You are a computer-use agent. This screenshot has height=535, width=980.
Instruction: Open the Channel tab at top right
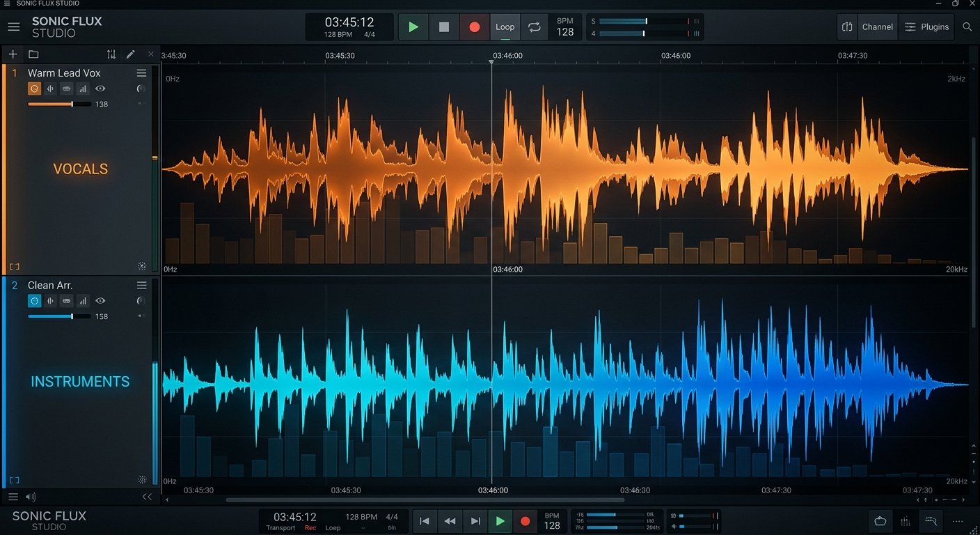tap(878, 27)
